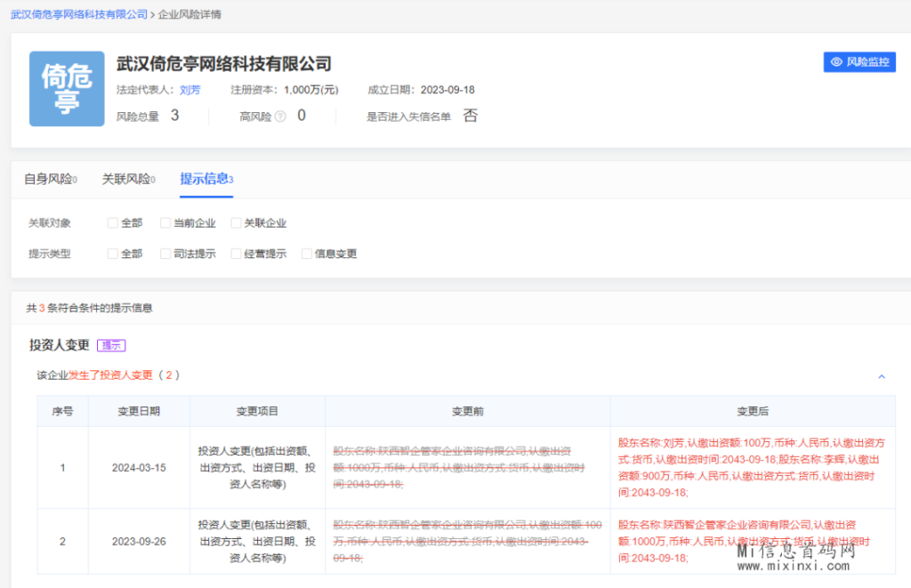Click the 风险监控 risk monitoring button
This screenshot has height=588, width=911.
(x=859, y=62)
